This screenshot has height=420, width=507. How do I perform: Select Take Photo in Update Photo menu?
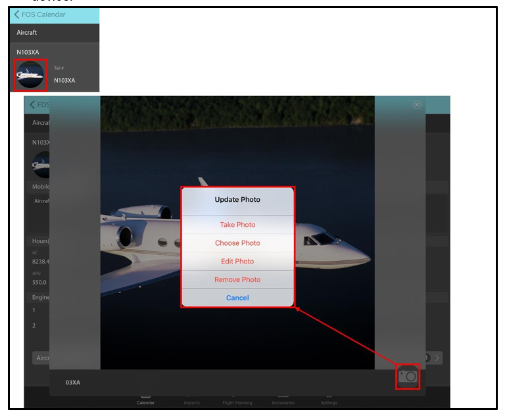coord(237,225)
